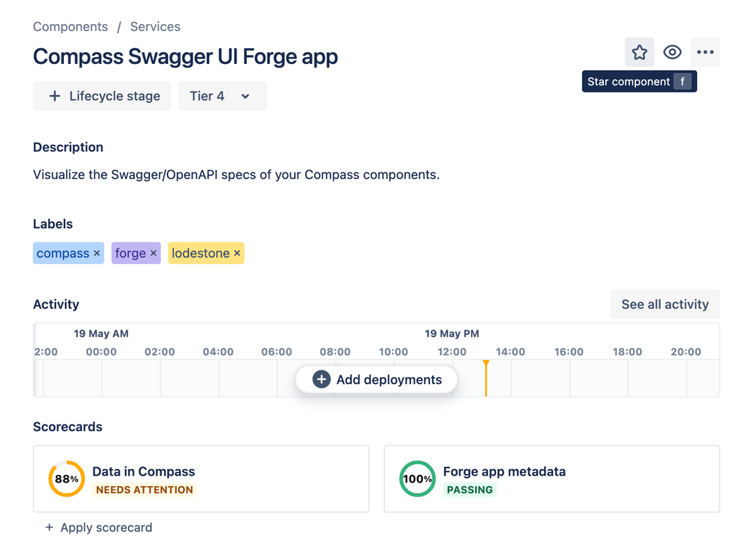Viewport: 752px width, 560px height.
Task: Remove the forge label
Action: coord(154,253)
